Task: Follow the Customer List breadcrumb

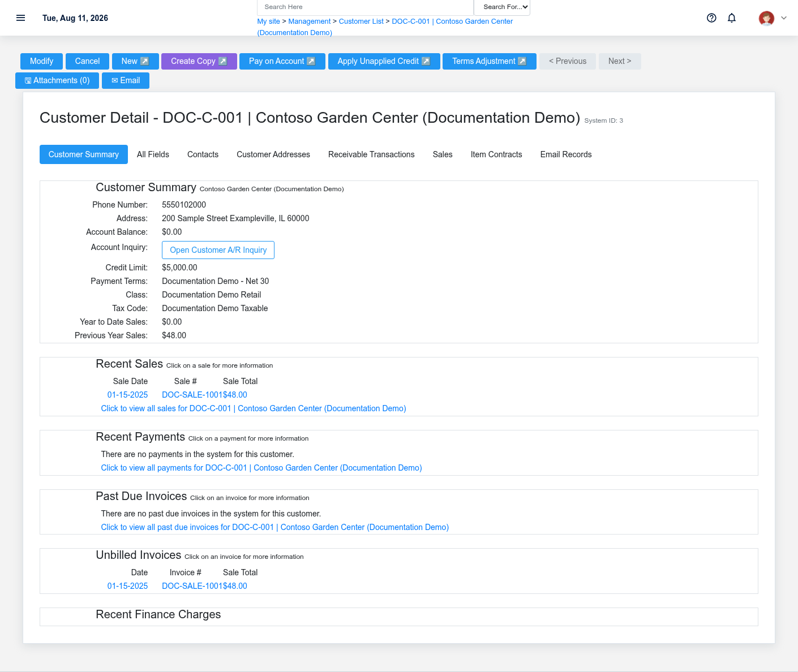Action: coord(361,21)
